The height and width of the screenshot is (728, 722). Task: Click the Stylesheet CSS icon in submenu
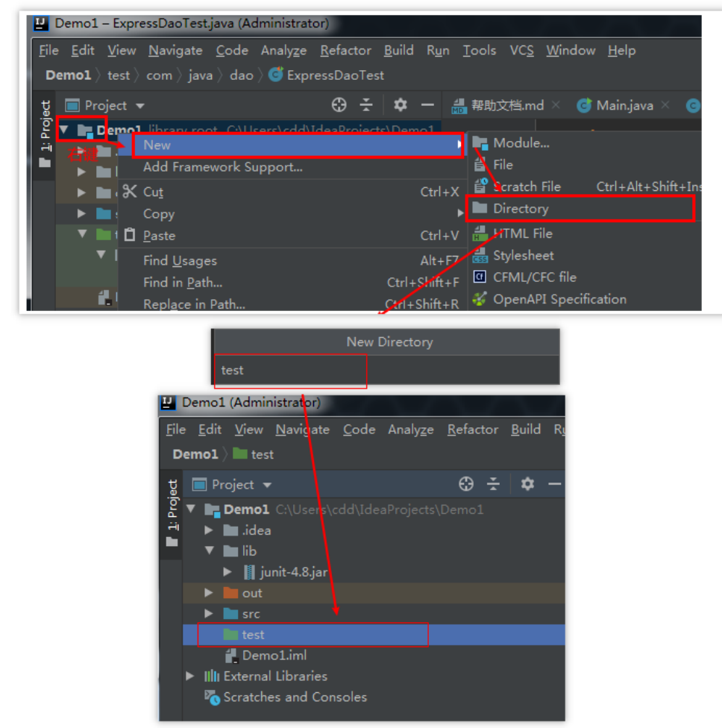tap(480, 255)
